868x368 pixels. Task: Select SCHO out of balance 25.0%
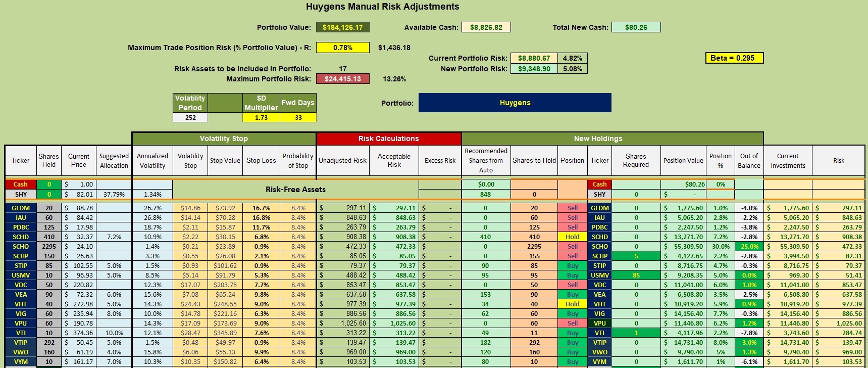tap(749, 246)
